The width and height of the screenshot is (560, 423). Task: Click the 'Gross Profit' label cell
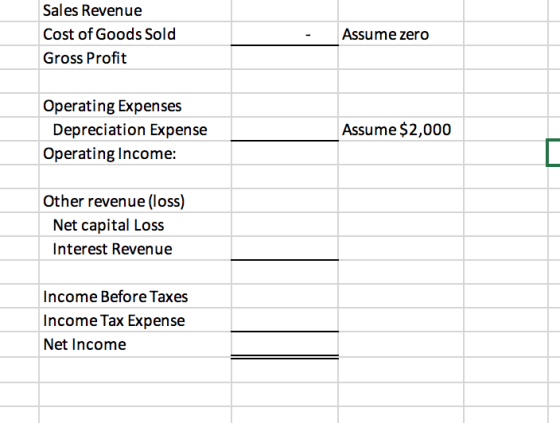click(x=135, y=58)
